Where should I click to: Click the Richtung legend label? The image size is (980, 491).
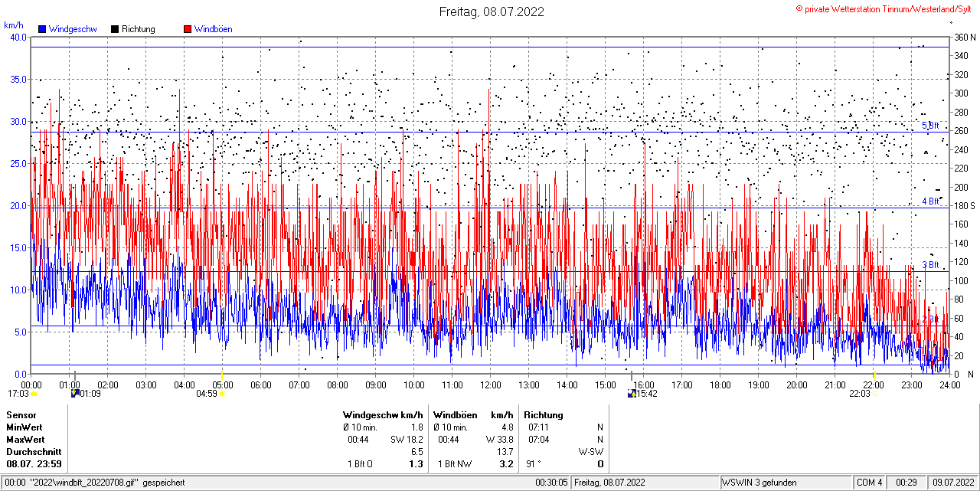click(139, 29)
